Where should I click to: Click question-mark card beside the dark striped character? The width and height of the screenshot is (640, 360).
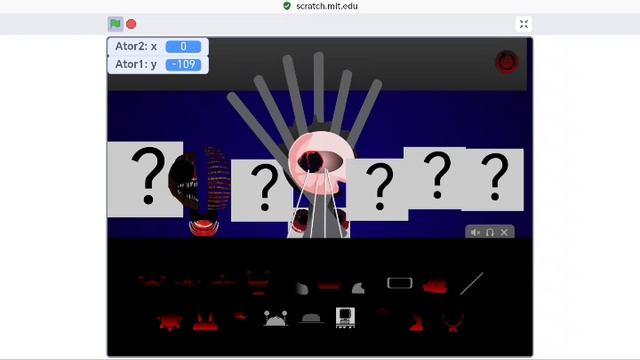pyautogui.click(x=145, y=179)
